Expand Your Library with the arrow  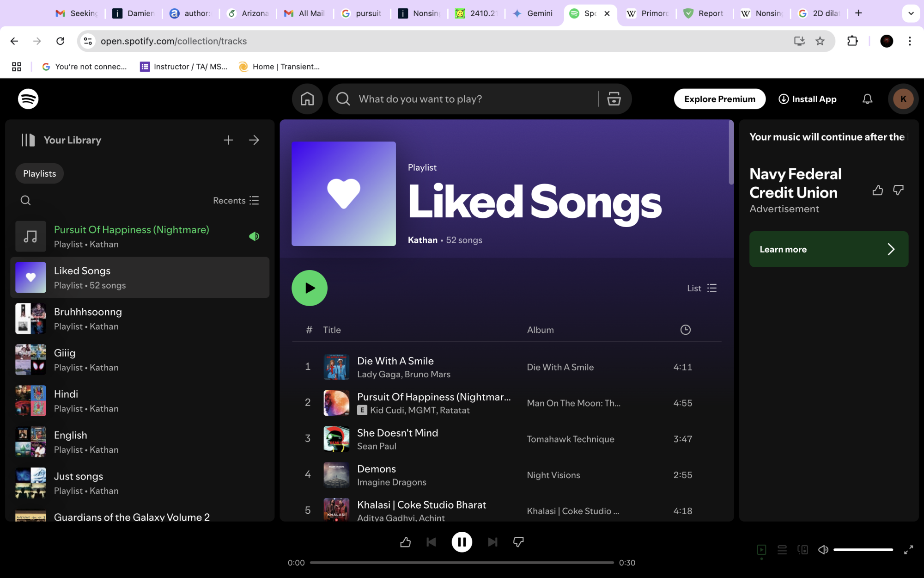pos(254,140)
